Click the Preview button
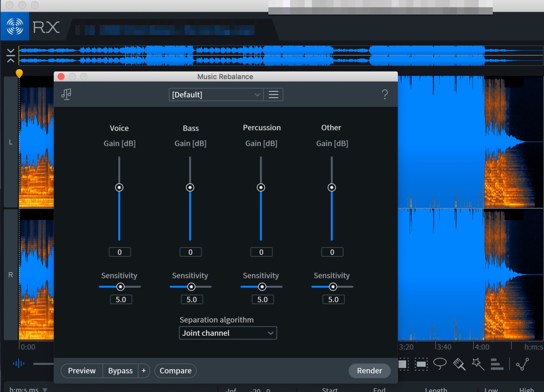Screen dimensions: 544x392 [x=82, y=371]
